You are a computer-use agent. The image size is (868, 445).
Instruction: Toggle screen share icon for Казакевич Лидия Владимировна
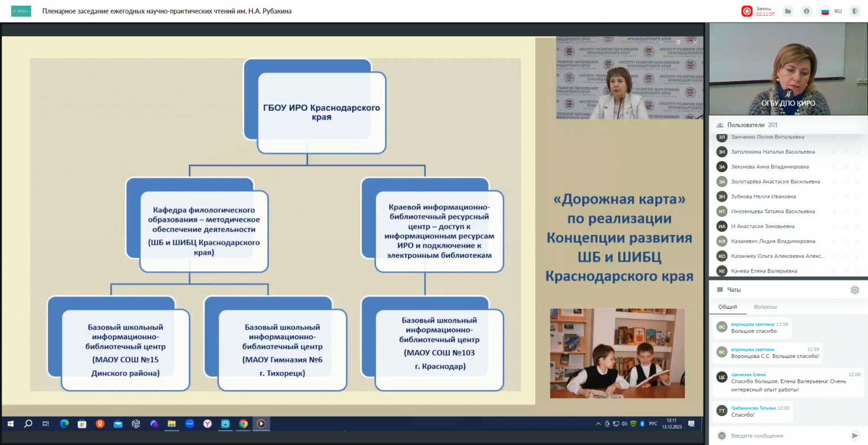click(857, 241)
